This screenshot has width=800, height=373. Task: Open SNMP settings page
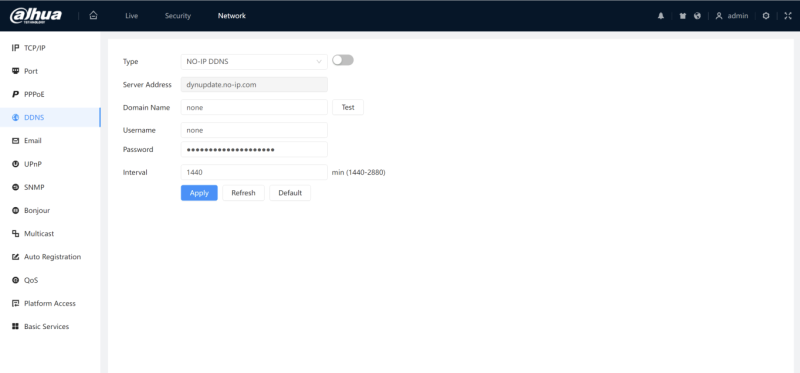(50, 187)
